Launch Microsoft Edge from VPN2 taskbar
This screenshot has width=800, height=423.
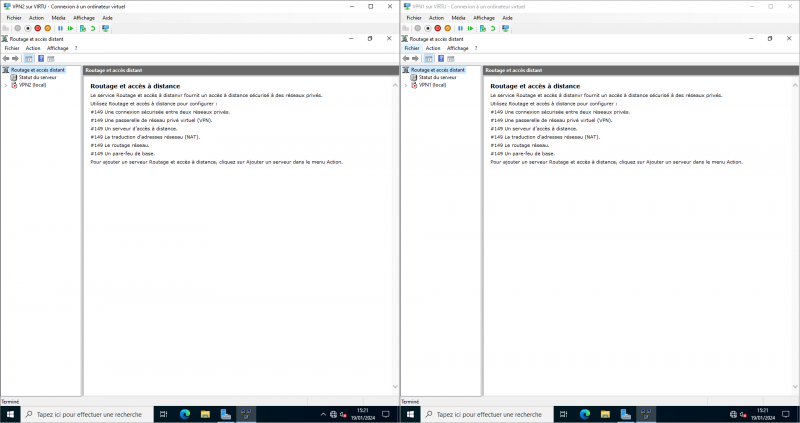185,414
